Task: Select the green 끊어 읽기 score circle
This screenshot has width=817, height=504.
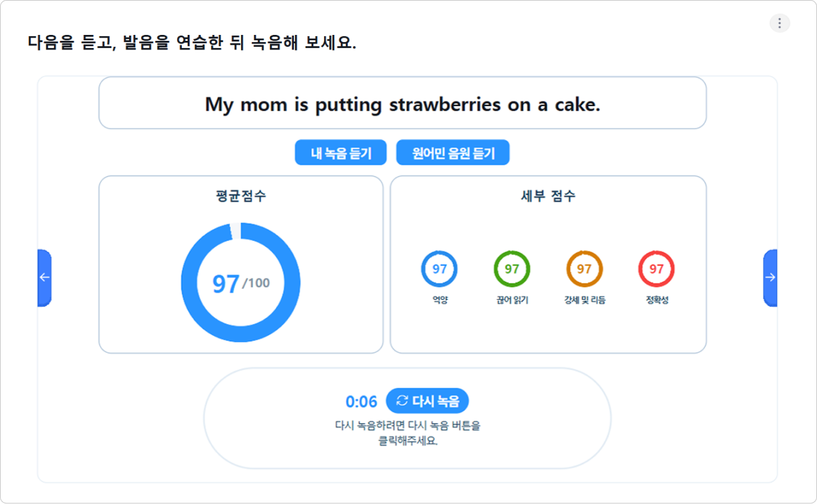Action: [x=512, y=269]
